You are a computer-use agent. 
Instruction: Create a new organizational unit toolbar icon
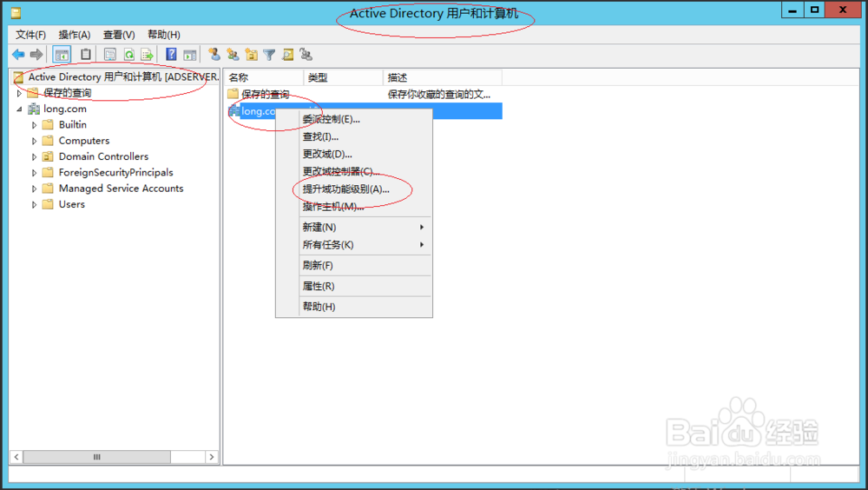click(252, 55)
